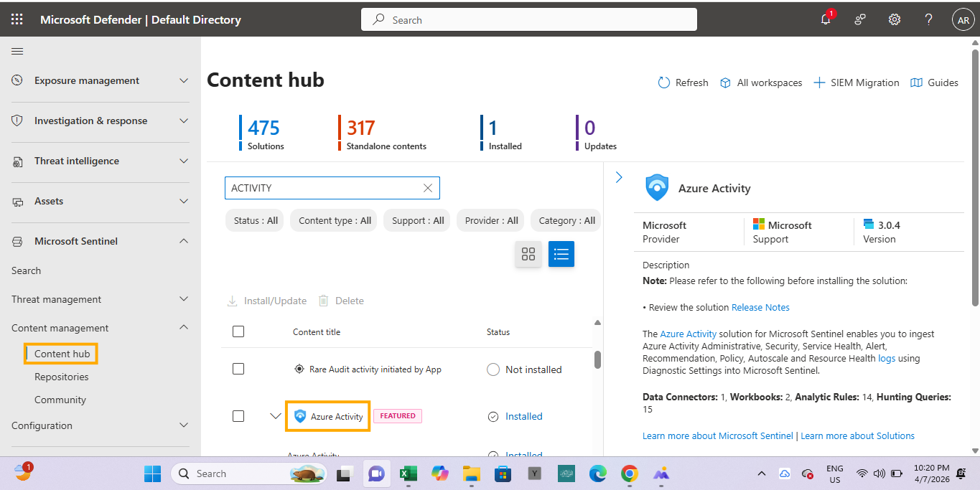This screenshot has width=980, height=490.
Task: Click the content hub search field
Action: 323,188
